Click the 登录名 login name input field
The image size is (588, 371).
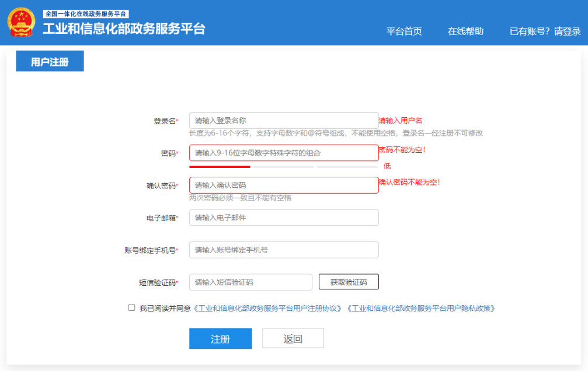pyautogui.click(x=284, y=120)
